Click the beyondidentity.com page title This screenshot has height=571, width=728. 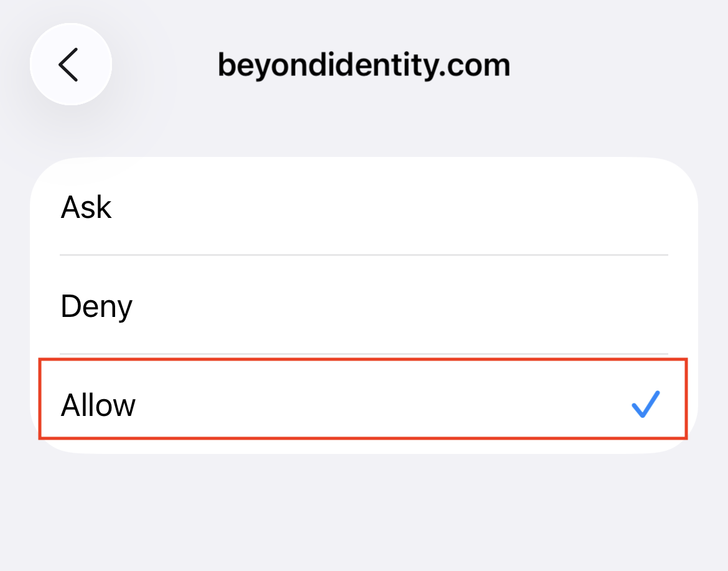pos(364,65)
